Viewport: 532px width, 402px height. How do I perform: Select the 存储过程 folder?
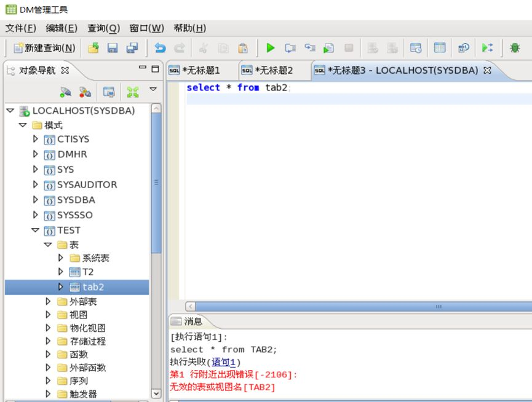87,341
